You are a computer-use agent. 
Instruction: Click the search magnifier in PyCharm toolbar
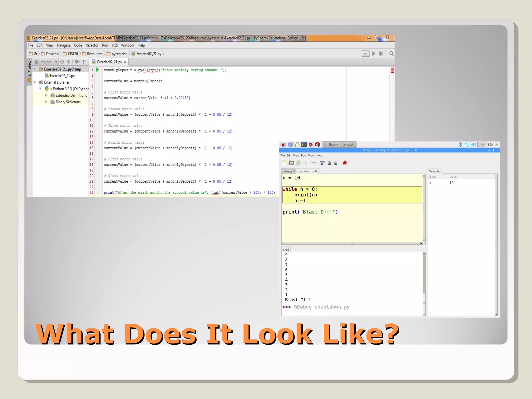coord(391,54)
